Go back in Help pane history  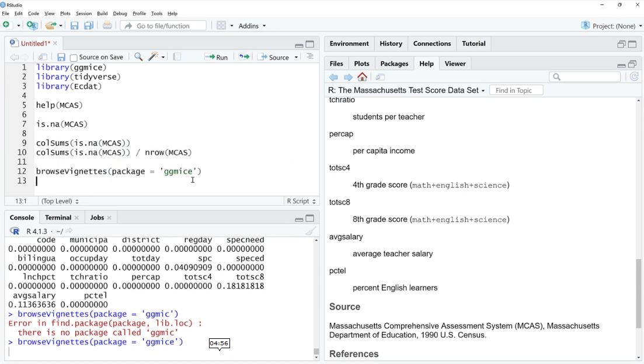pyautogui.click(x=333, y=77)
